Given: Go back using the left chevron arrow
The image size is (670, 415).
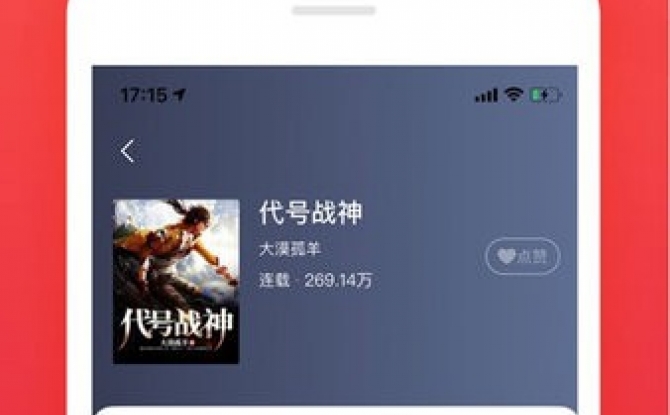Looking at the screenshot, I should [x=127, y=151].
